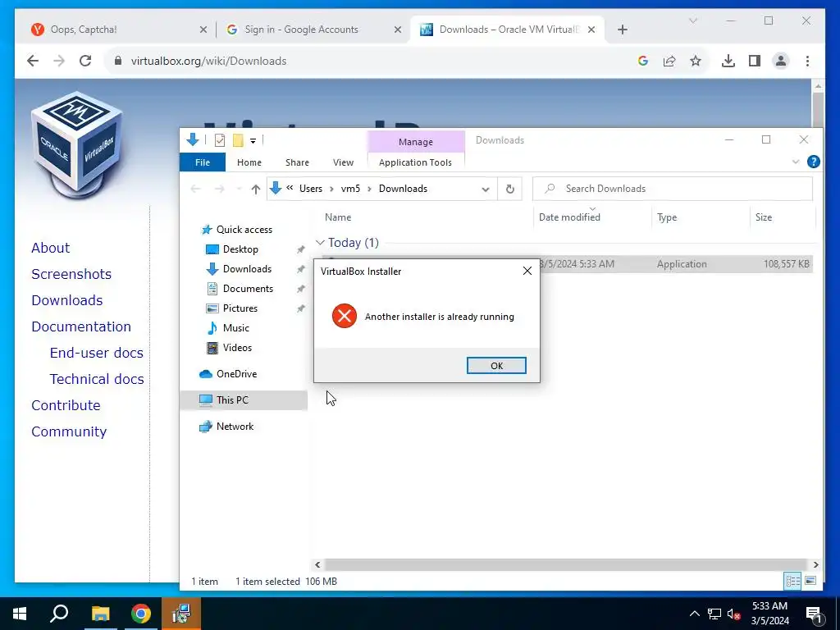Open Chrome three-dot menu

(807, 61)
